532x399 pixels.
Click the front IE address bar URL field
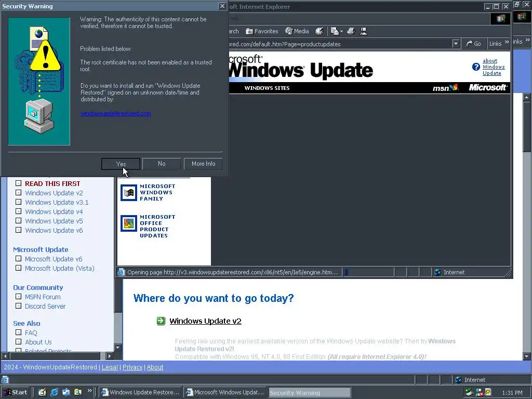pyautogui.click(x=340, y=44)
